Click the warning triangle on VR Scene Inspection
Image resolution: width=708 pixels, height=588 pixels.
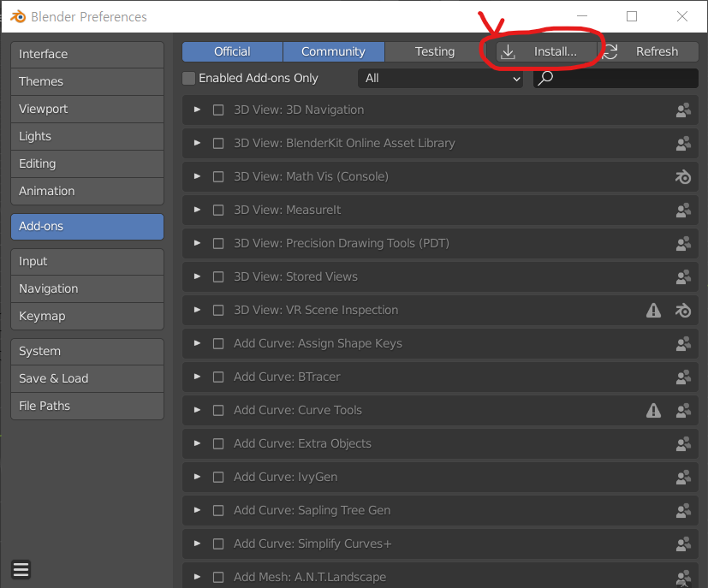point(653,310)
